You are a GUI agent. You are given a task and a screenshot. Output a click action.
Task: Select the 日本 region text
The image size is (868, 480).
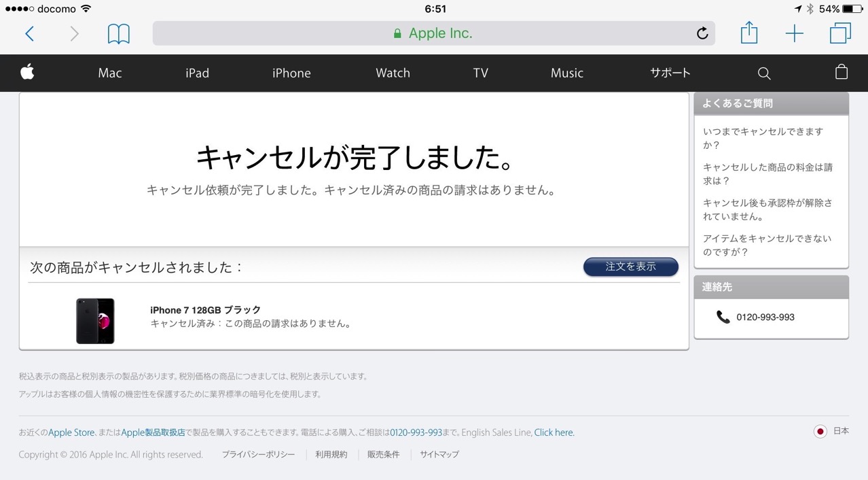pos(841,431)
